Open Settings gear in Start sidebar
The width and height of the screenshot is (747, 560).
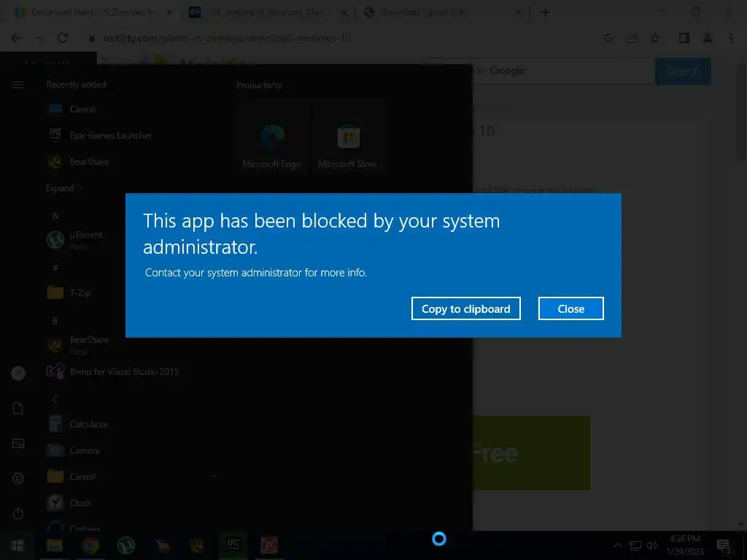(18, 478)
